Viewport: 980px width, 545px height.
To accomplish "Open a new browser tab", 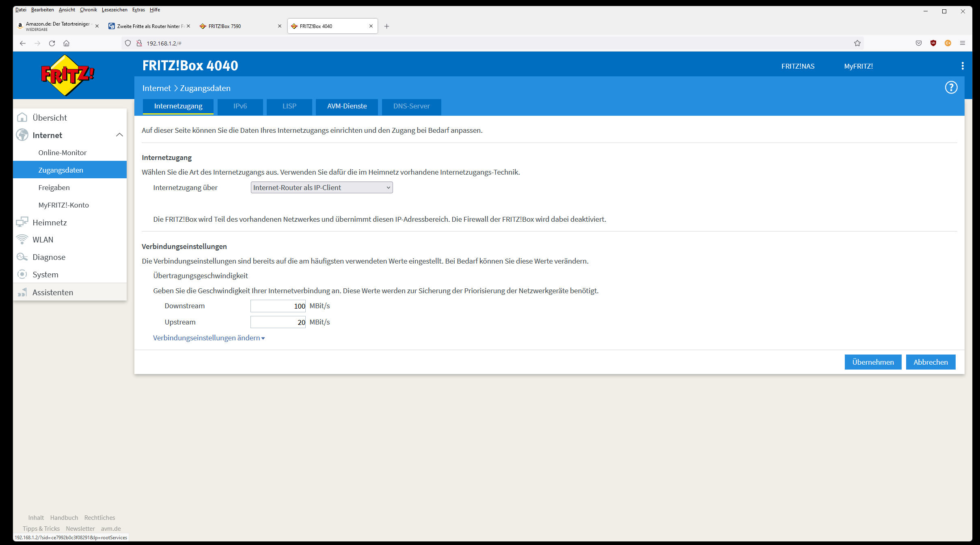I will pos(387,26).
